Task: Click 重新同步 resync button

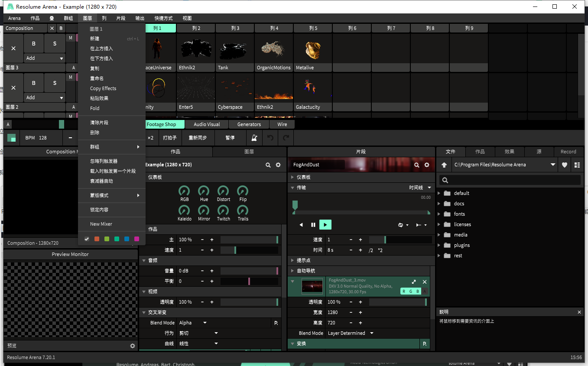Action: (198, 138)
